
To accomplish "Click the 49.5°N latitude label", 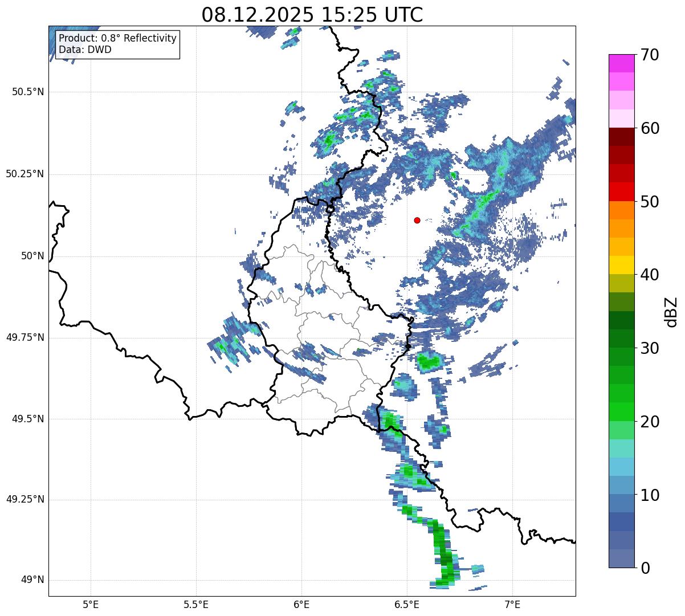I will click(28, 419).
